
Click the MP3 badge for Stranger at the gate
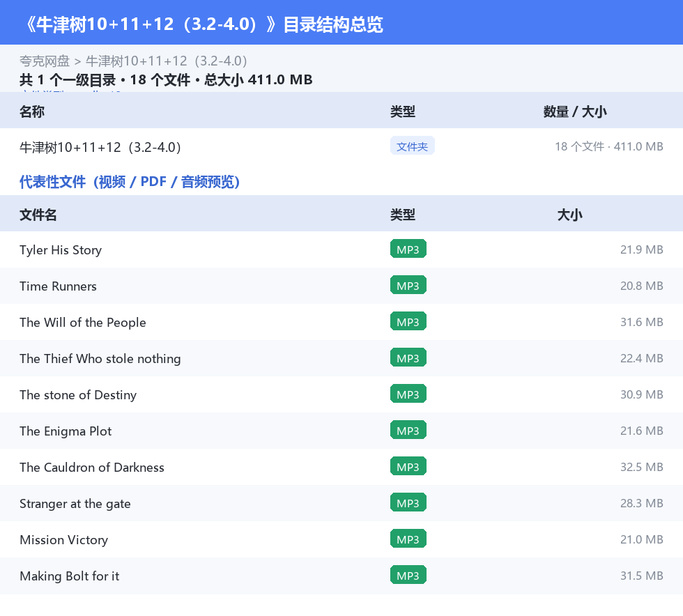tap(408, 502)
